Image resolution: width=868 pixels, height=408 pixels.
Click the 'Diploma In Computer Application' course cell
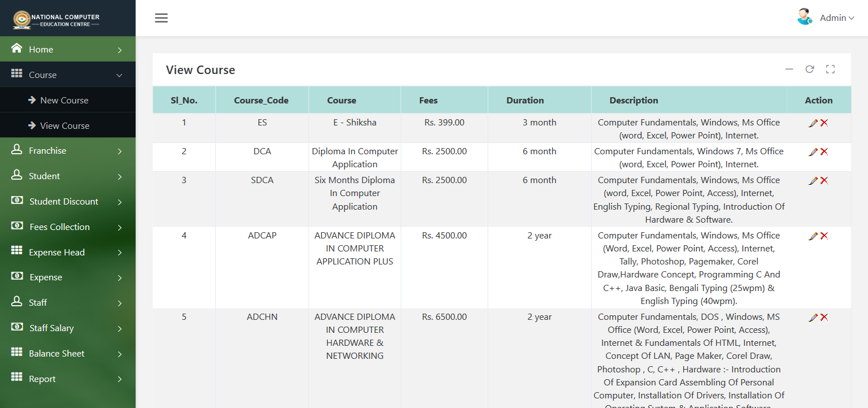pyautogui.click(x=355, y=158)
